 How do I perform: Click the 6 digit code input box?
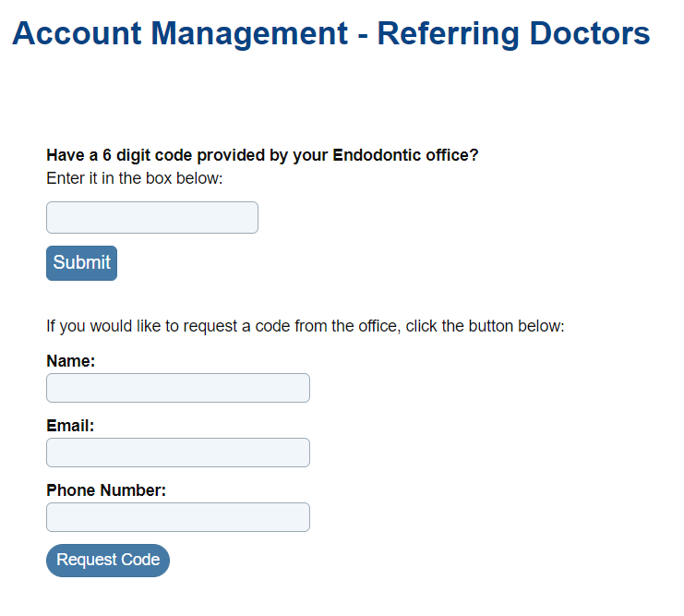coord(152,218)
